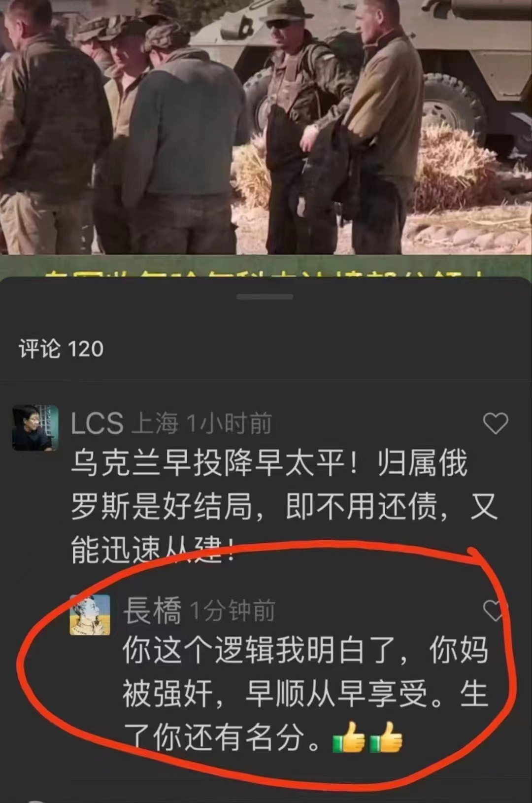This screenshot has height=803, width=532.
Task: Tap LCS's comment text to reply
Action: (x=284, y=507)
